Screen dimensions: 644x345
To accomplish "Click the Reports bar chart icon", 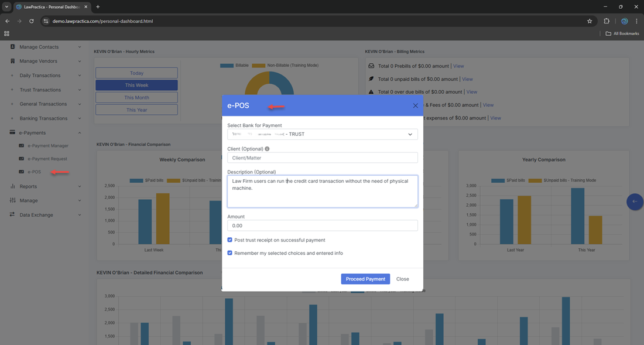I will pos(12,186).
